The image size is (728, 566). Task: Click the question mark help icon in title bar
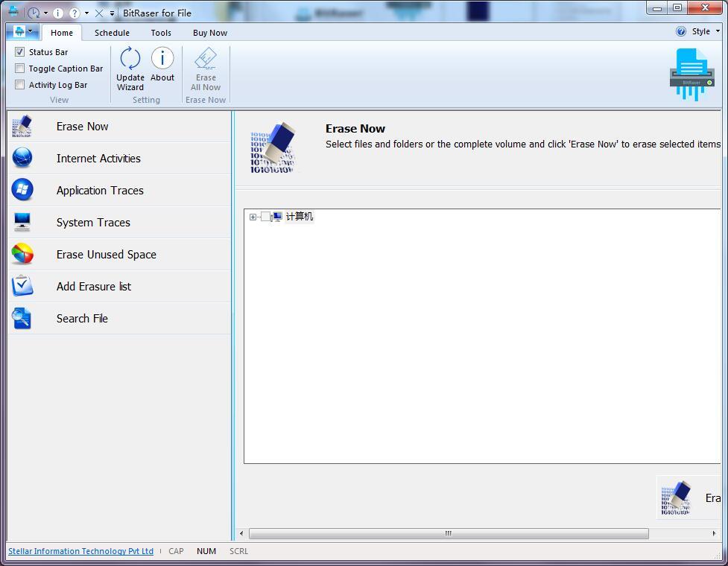pyautogui.click(x=75, y=13)
